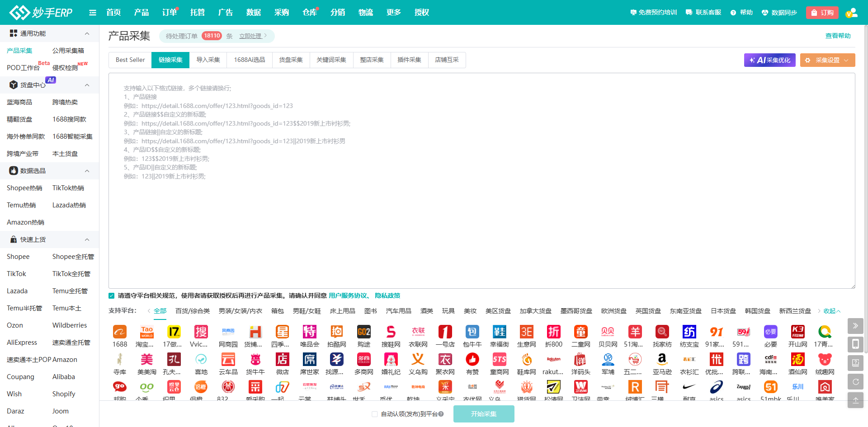
Task: Click the refresh icon in floating toolbar
Action: point(855,382)
